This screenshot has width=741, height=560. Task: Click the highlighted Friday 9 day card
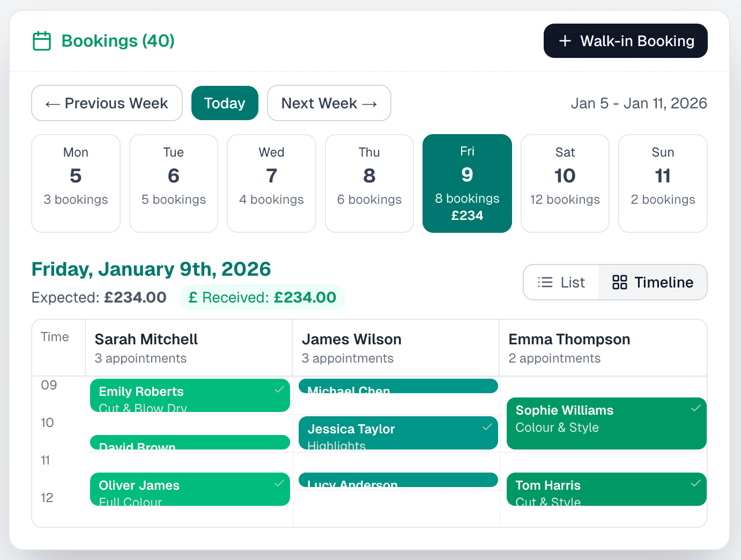pos(467,183)
